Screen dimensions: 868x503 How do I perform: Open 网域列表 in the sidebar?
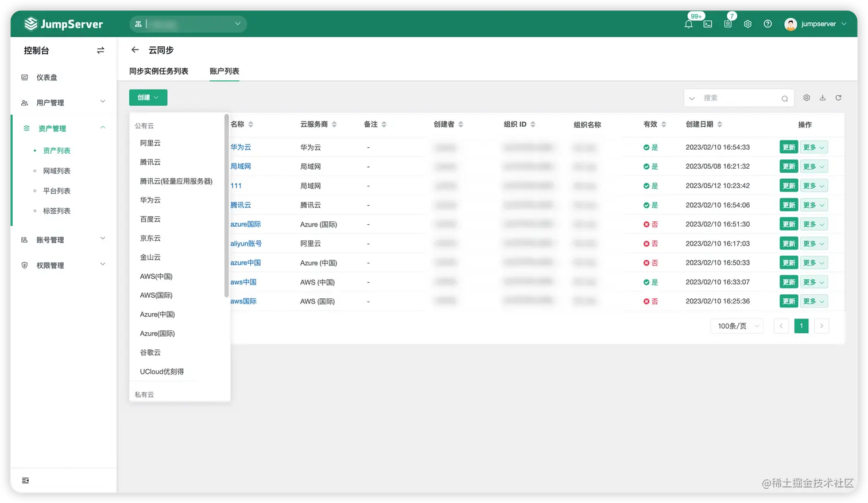point(57,171)
